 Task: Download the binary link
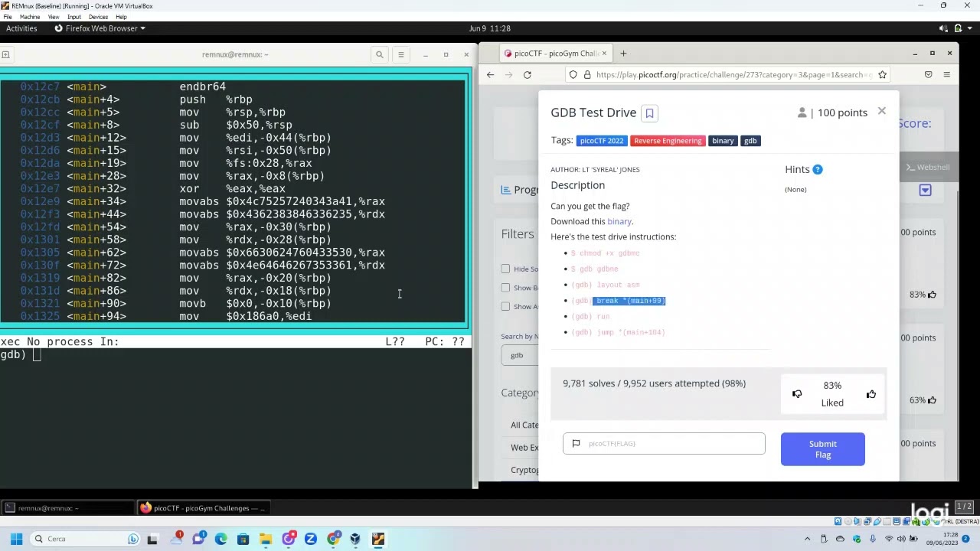point(619,221)
